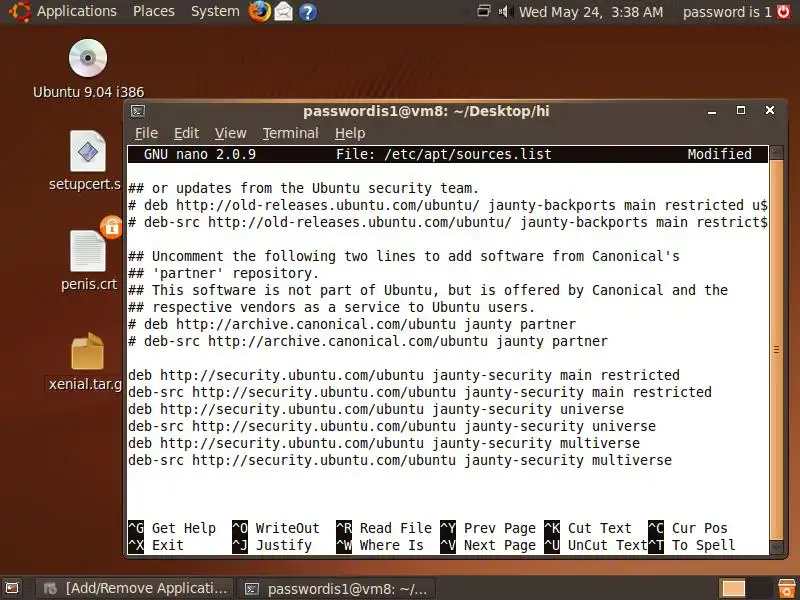Open the Places menu
Screen dimensions: 800x600
point(154,11)
